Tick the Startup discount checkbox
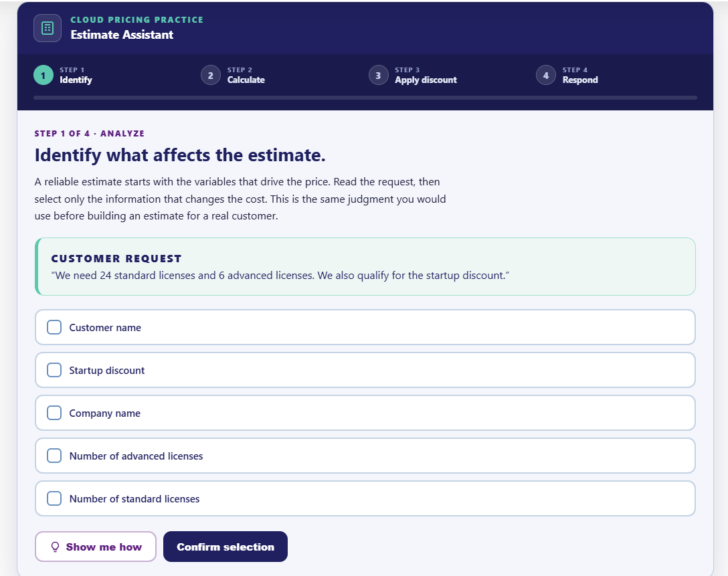 54,370
